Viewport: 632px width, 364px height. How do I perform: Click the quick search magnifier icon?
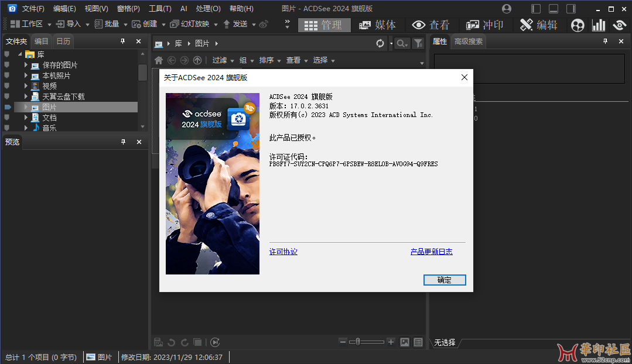point(402,43)
